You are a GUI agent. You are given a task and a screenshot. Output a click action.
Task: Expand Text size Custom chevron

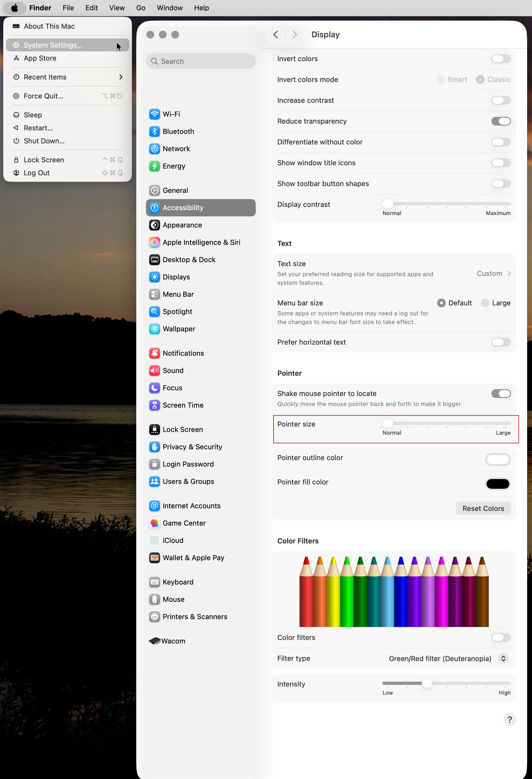click(509, 273)
